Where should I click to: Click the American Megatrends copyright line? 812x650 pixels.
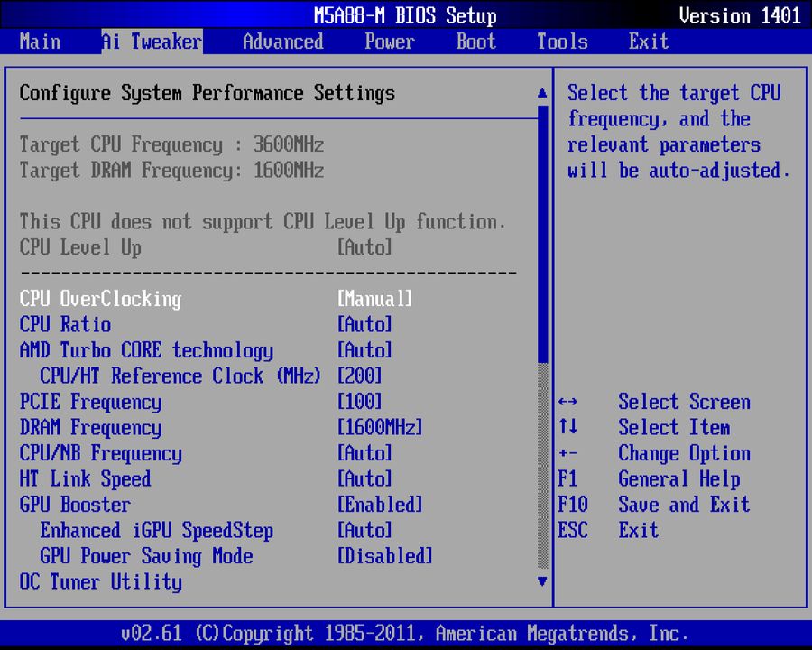(404, 634)
